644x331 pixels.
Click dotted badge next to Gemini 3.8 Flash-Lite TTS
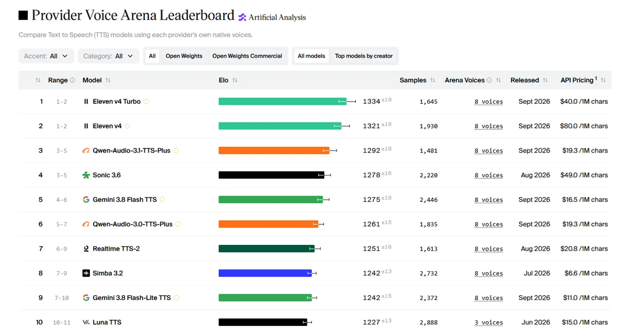coord(176,298)
